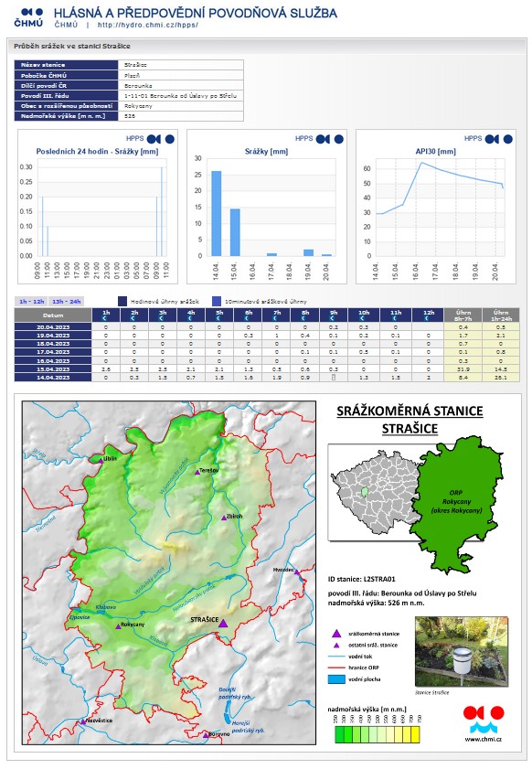Click the lighter blue 10-minute totals swatch
The image size is (532, 769).
pos(217,301)
